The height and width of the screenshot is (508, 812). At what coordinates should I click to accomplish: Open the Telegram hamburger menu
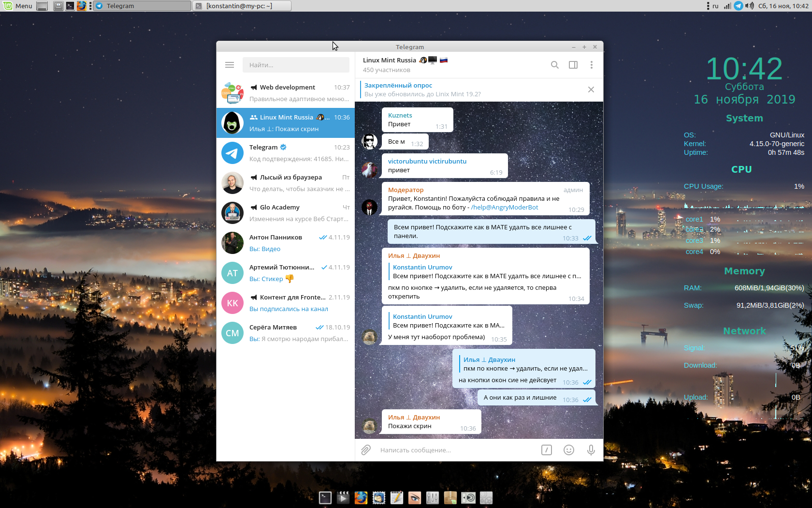coord(230,65)
